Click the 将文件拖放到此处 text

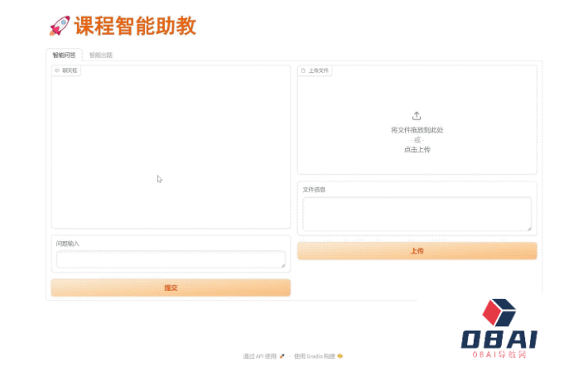tap(417, 130)
